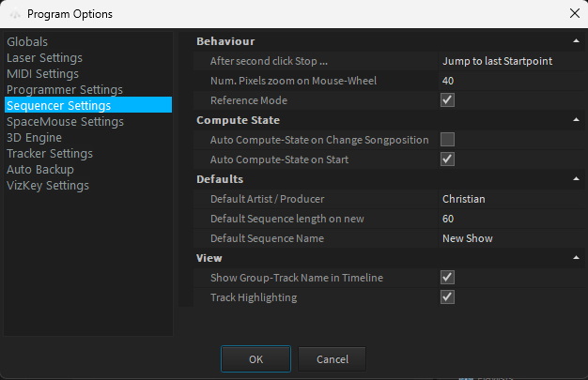The width and height of the screenshot is (588, 380).
Task: Click the Program Options title bar icon
Action: click(x=13, y=14)
